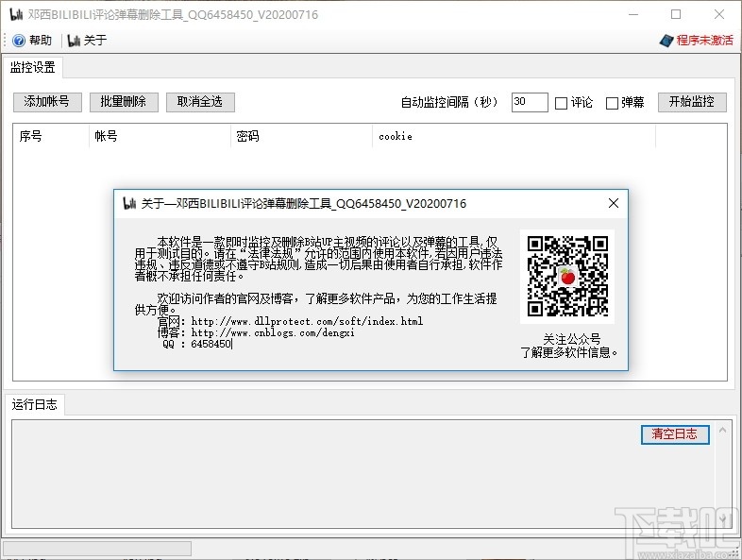Screen dimensions: 742x560
Task: Click the 开始监控 button
Action: click(692, 102)
